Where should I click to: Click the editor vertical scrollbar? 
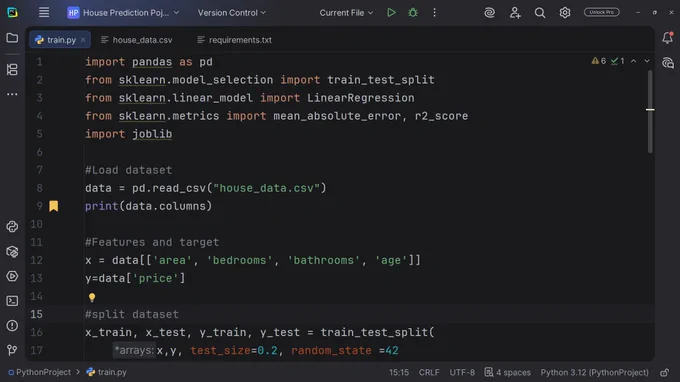click(x=650, y=112)
